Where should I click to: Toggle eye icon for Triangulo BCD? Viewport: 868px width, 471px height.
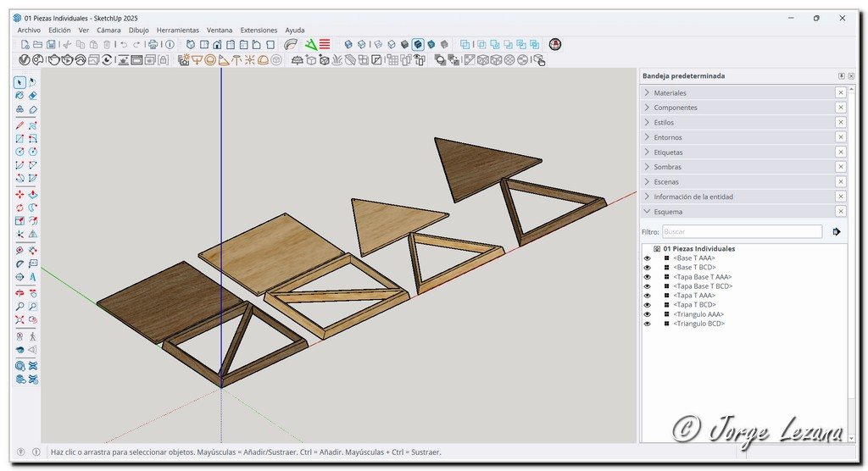tap(648, 324)
